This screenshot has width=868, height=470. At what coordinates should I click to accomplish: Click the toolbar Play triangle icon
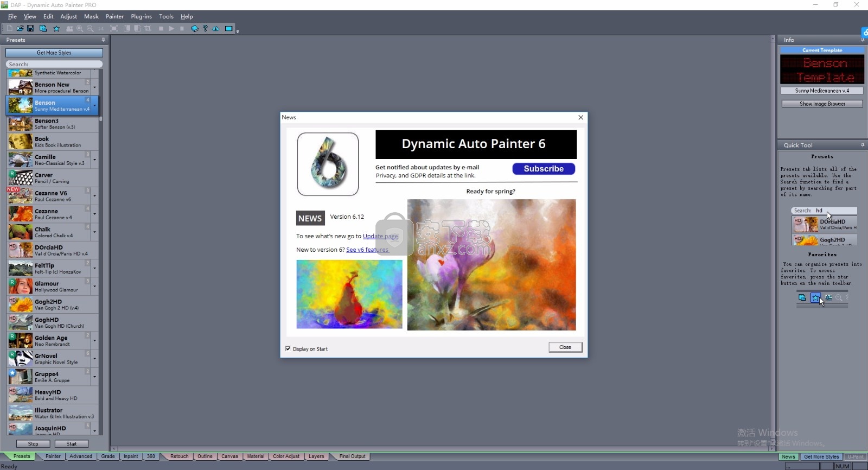point(171,28)
